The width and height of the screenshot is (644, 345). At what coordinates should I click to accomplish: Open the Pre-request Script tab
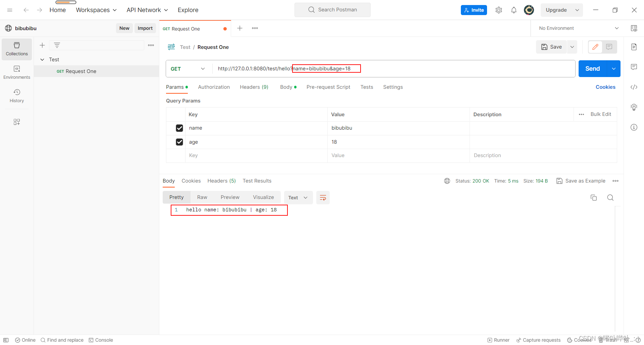pos(328,87)
